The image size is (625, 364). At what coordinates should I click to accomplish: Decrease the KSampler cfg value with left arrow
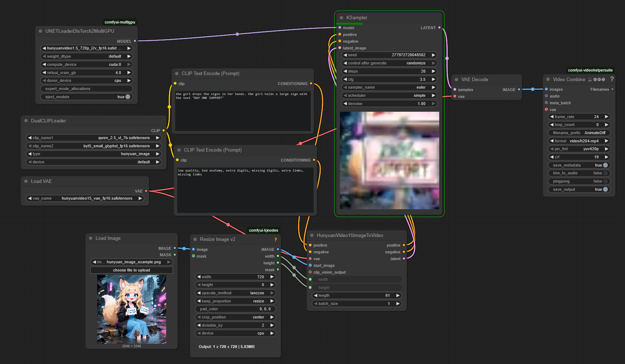(345, 79)
